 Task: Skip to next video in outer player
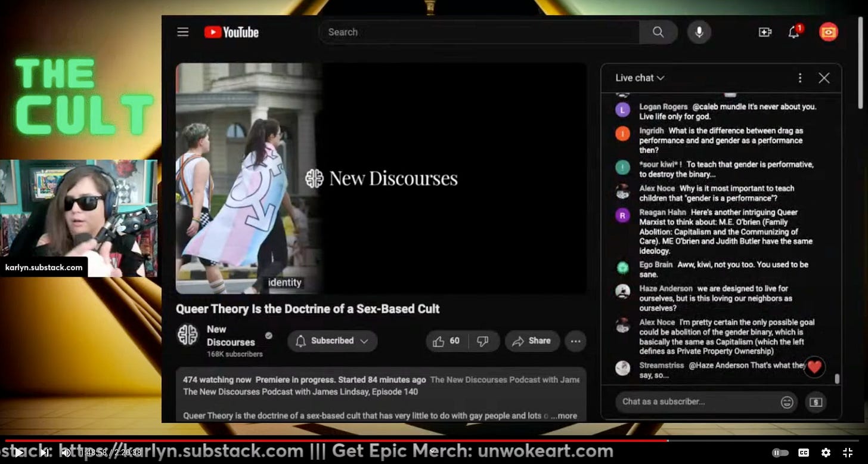(x=45, y=453)
